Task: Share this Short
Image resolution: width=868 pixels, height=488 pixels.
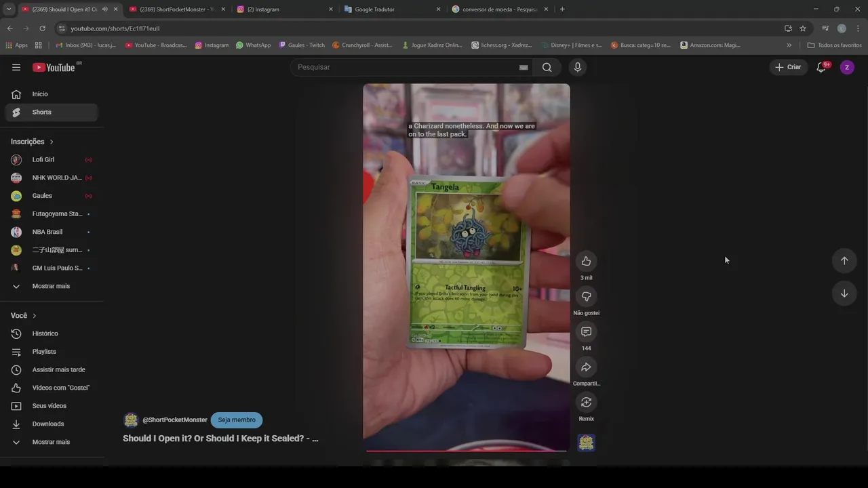Action: [586, 367]
